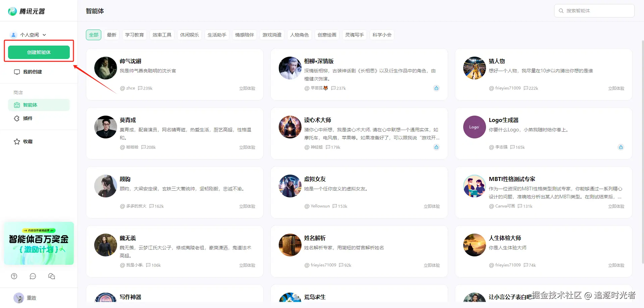Click the blue icon on Logo生成器 card
The width and height of the screenshot is (644, 308).
pyautogui.click(x=621, y=147)
